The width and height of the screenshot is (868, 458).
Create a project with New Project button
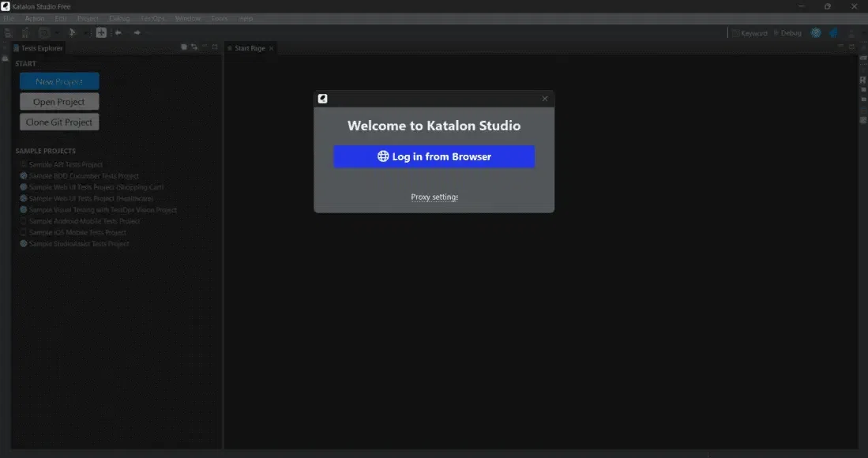click(x=59, y=81)
